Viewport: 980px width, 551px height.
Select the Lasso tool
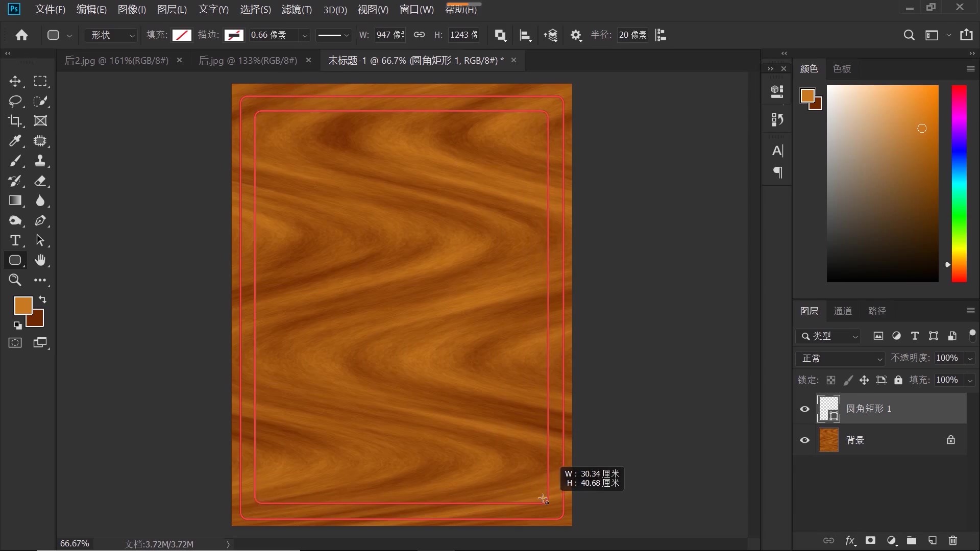point(15,101)
